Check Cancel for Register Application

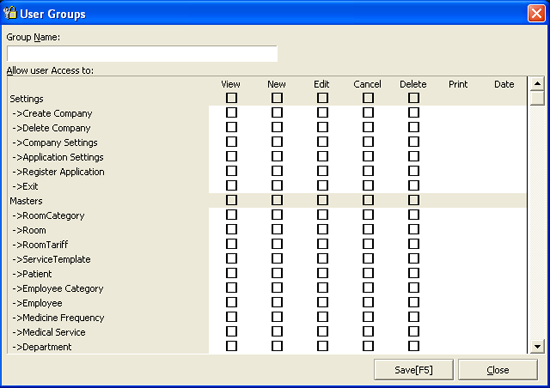coord(368,171)
